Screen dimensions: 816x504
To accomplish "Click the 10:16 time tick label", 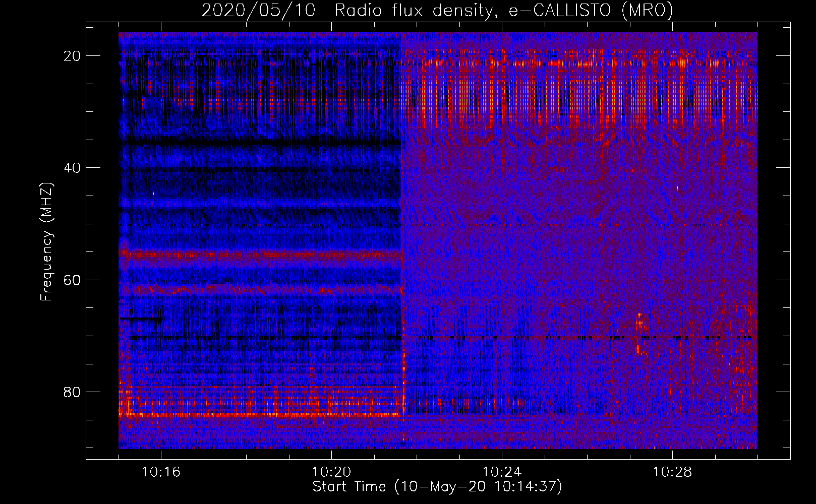I will 161,472.
